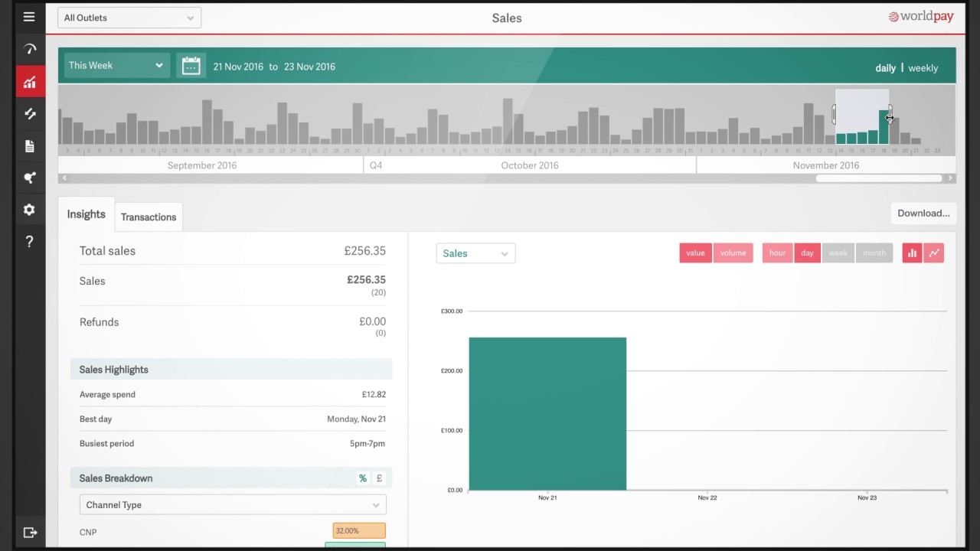Switch to the Transactions tab
The width and height of the screenshot is (980, 551).
tap(149, 217)
